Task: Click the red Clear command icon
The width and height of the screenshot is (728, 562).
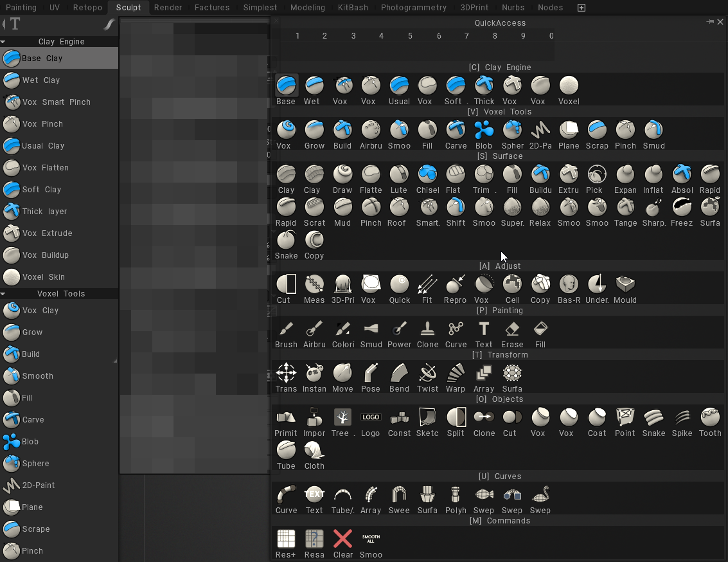Action: pyautogui.click(x=342, y=539)
